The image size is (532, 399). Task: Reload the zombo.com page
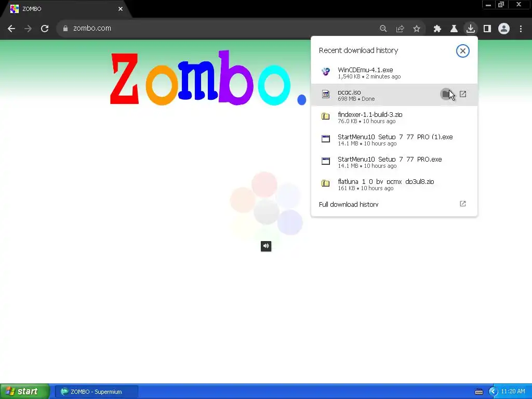coord(45,29)
